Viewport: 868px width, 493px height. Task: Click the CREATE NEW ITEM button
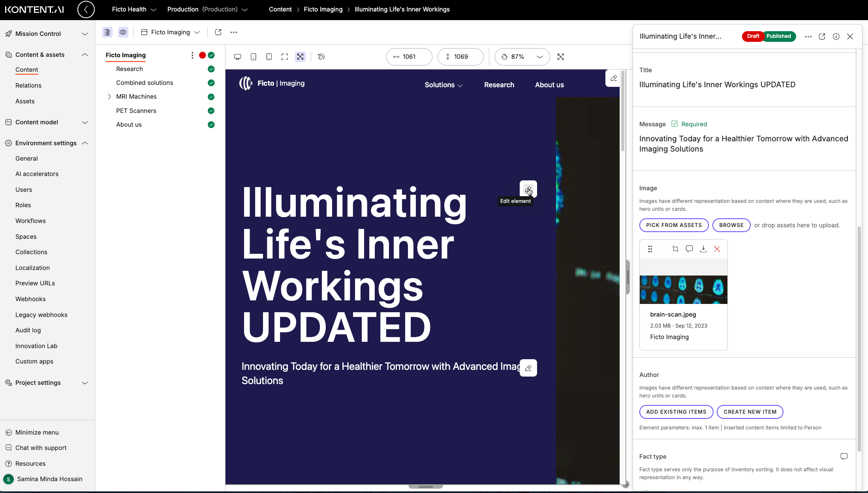click(x=750, y=412)
